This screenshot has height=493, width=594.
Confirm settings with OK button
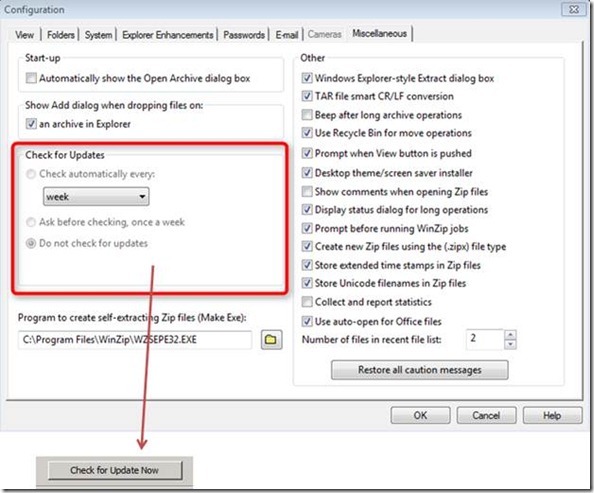tap(420, 415)
